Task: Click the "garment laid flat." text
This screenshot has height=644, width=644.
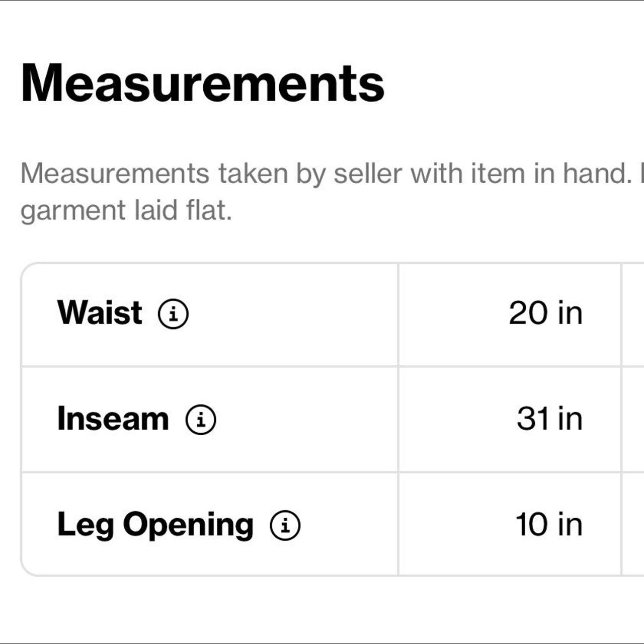Action: (126, 210)
